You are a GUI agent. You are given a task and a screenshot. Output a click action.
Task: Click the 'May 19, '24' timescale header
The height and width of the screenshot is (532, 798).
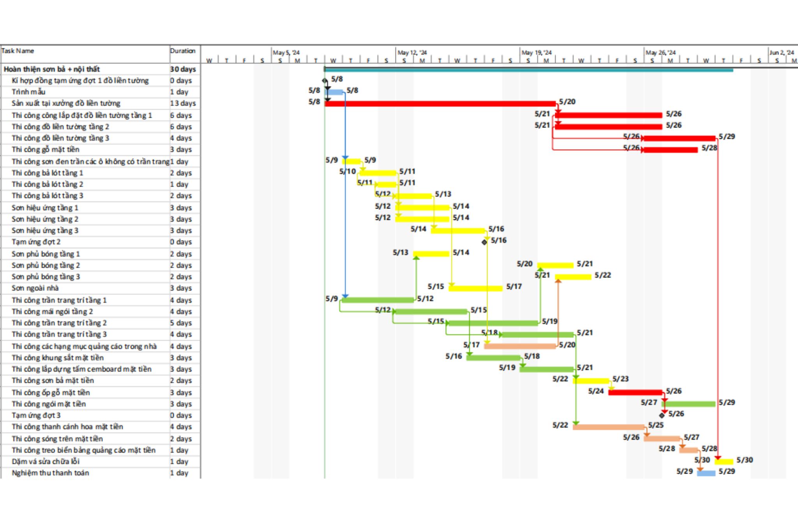(x=537, y=53)
